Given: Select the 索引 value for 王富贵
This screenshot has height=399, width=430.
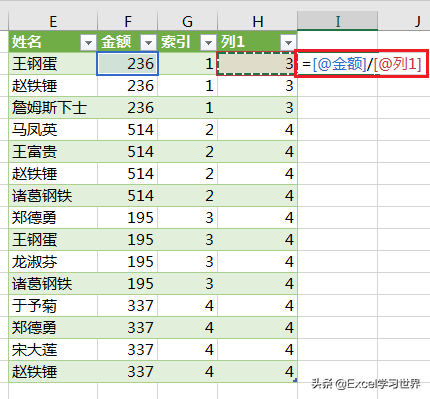Looking at the screenshot, I should (187, 152).
